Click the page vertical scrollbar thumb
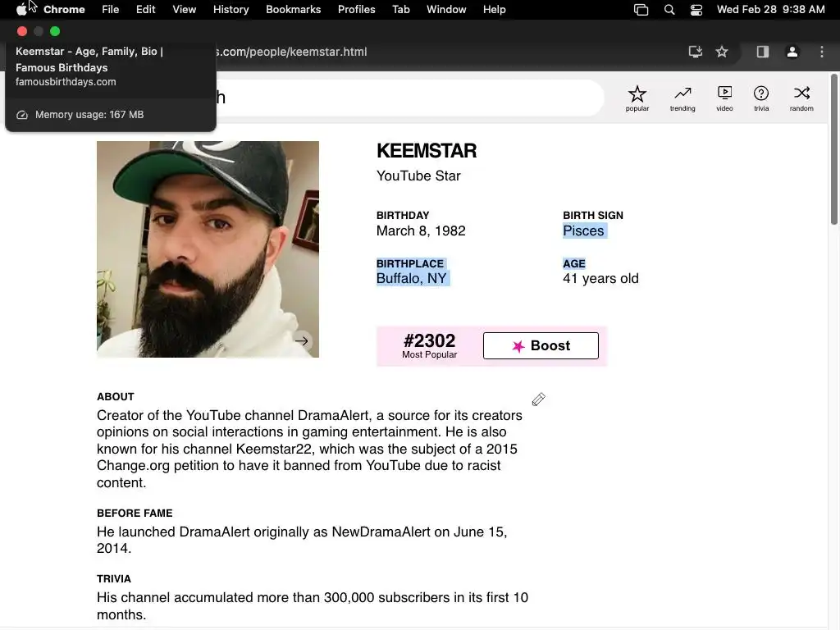This screenshot has height=630, width=840. (x=834, y=149)
